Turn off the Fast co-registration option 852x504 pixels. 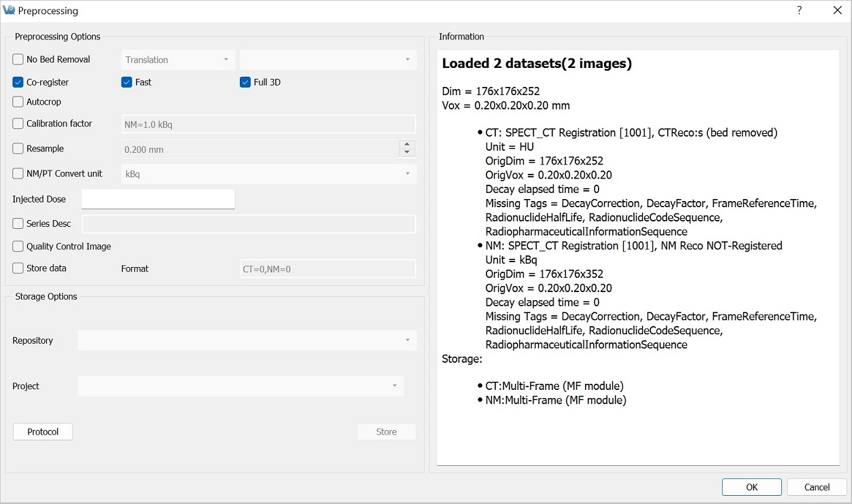pyautogui.click(x=126, y=82)
